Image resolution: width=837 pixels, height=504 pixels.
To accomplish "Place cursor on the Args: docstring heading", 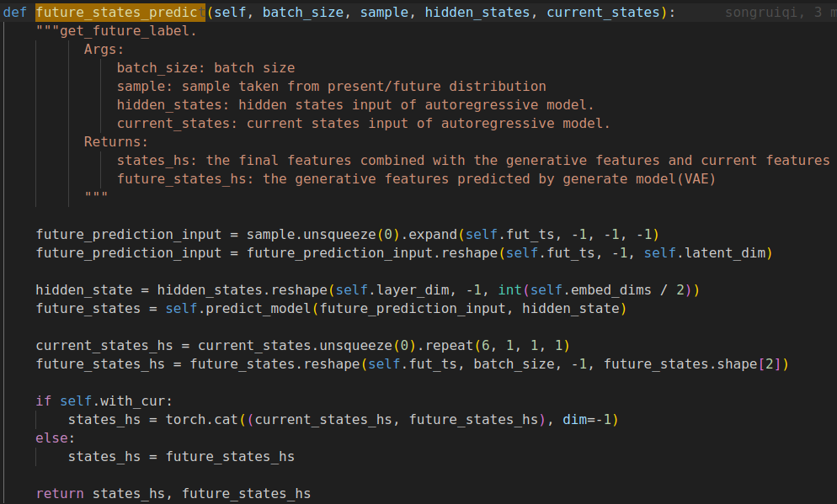I will tap(104, 50).
